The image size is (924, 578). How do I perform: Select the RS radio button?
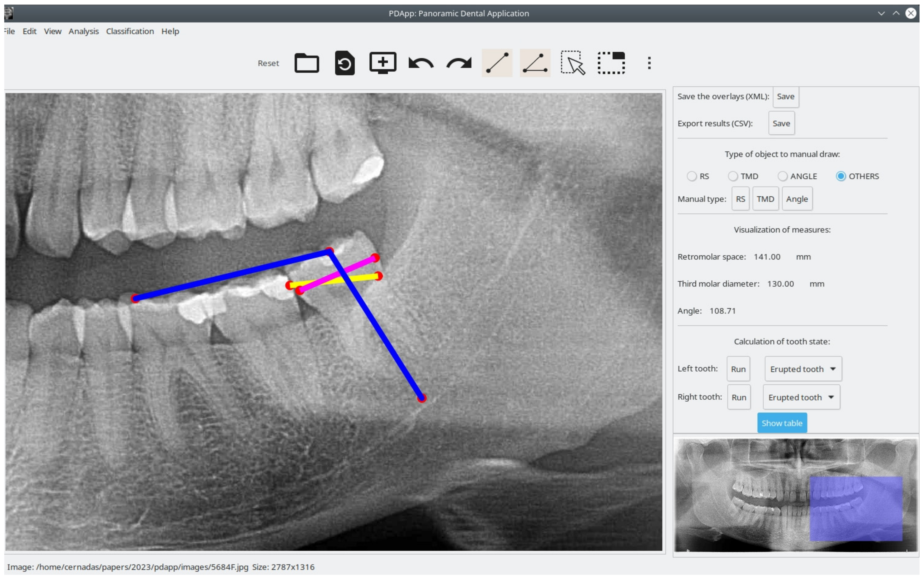click(x=691, y=176)
